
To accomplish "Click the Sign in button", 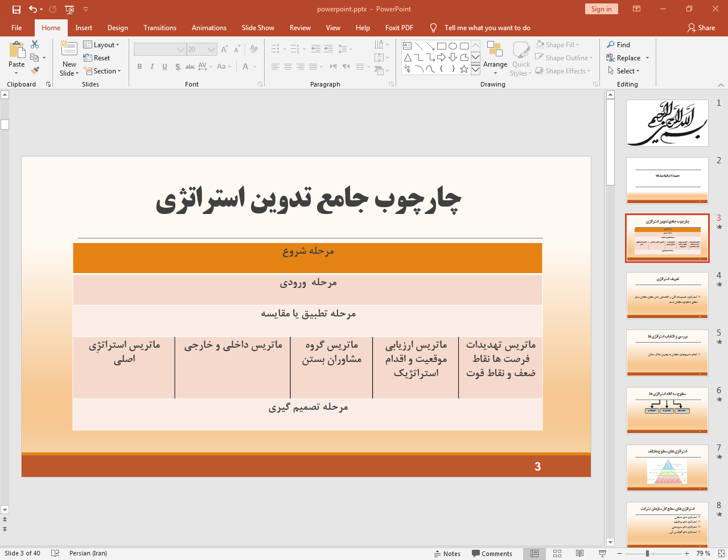I will pos(601,9).
